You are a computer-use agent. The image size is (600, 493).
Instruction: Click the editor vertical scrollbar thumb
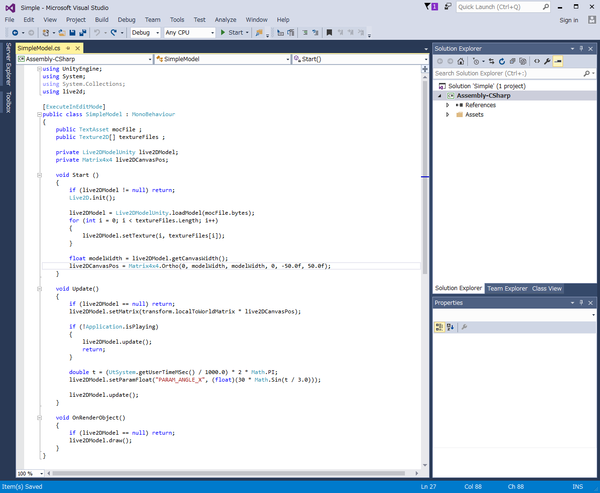[425, 176]
